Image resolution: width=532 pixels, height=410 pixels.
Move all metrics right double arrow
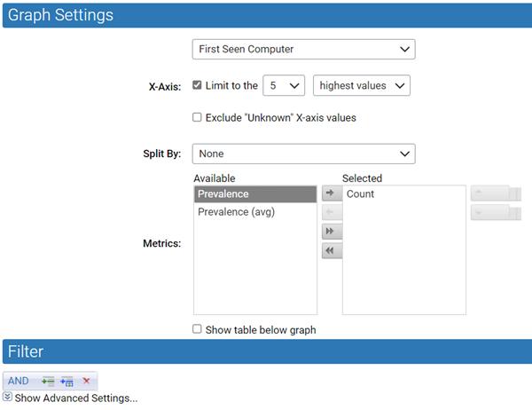pyautogui.click(x=332, y=232)
